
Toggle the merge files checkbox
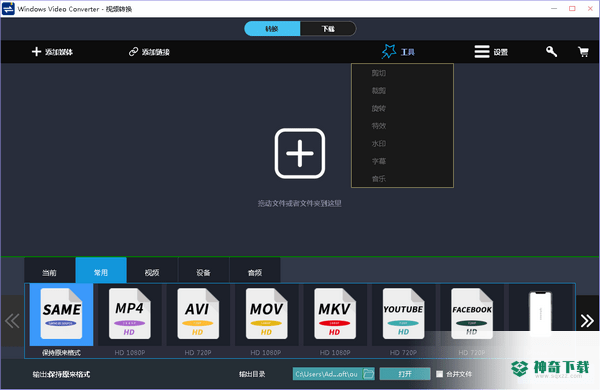439,374
